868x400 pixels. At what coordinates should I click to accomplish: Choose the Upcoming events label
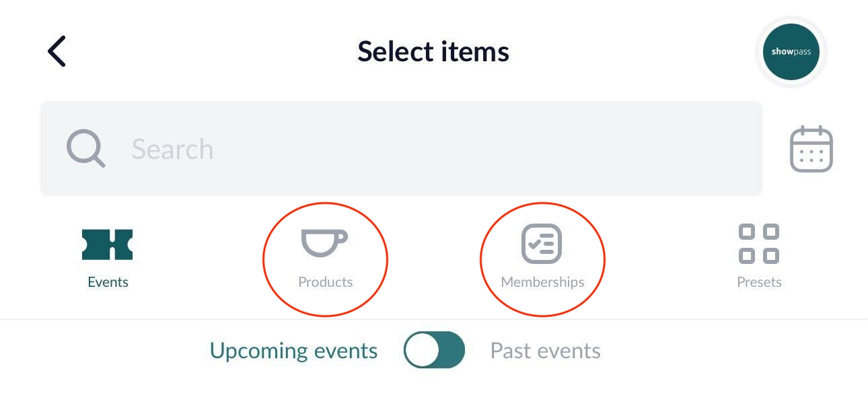tap(293, 351)
